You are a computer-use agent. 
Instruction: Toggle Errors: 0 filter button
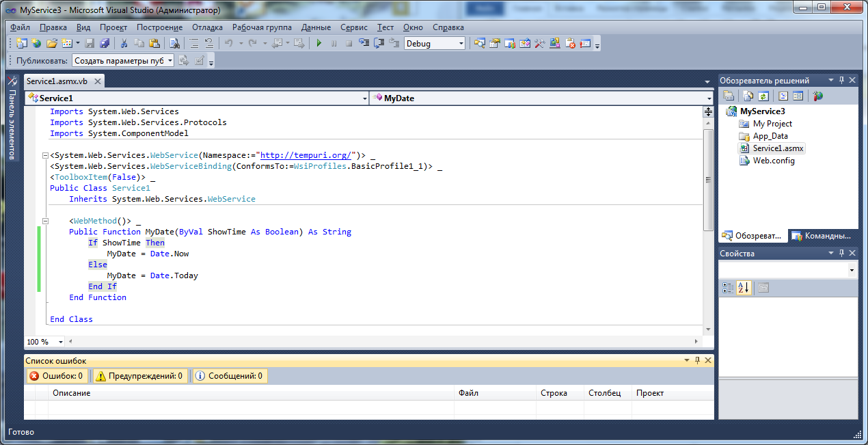pos(57,376)
